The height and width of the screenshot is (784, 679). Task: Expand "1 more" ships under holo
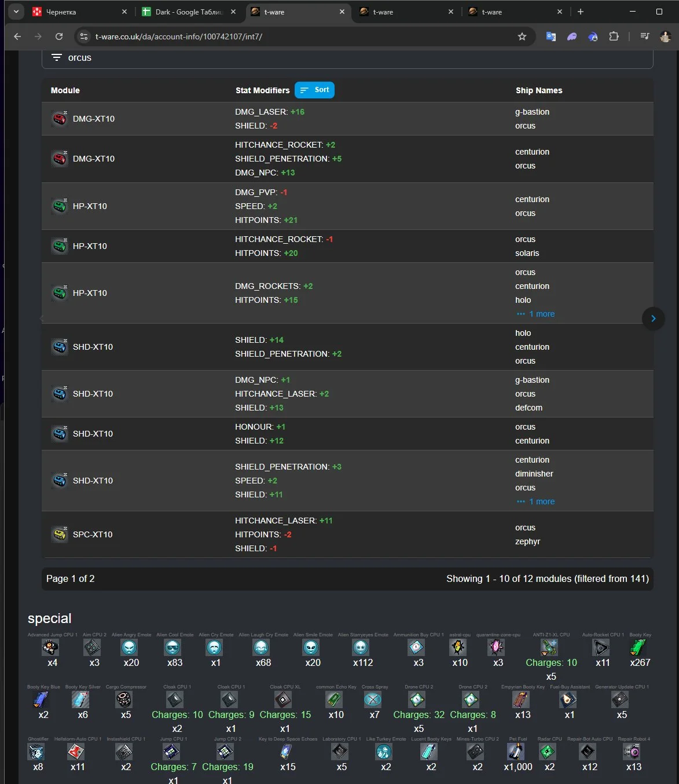(541, 314)
